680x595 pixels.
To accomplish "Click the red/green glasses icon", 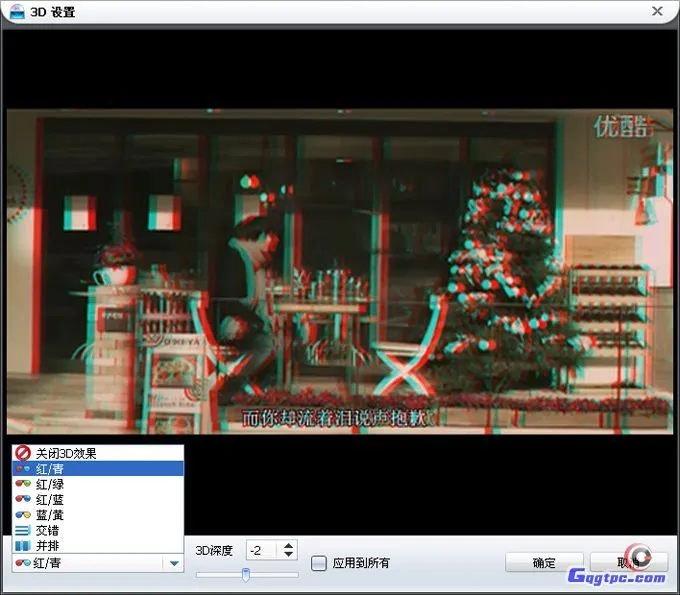I will click(x=23, y=484).
